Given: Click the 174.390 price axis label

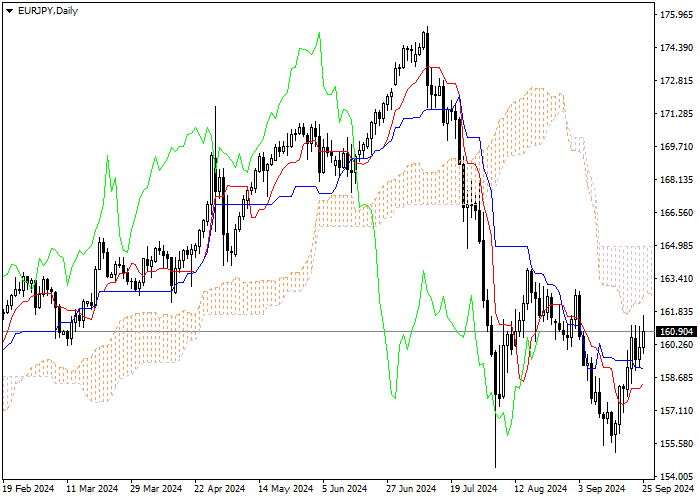Looking at the screenshot, I should tap(676, 48).
